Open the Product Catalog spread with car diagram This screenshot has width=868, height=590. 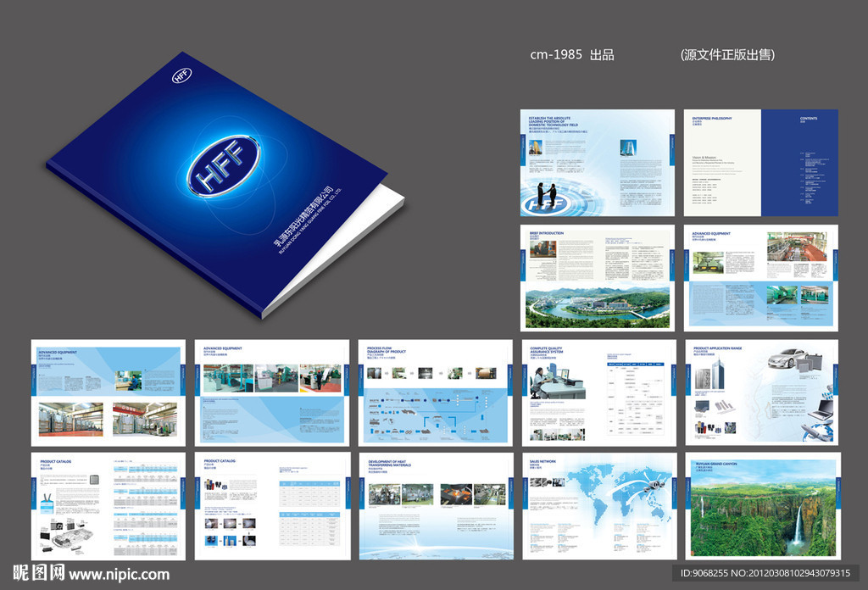pos(108,506)
